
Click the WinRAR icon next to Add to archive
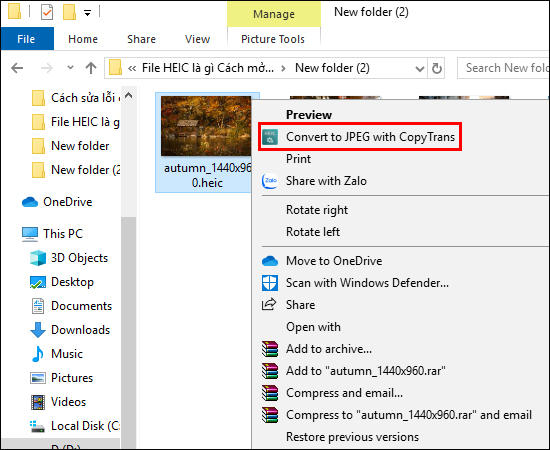click(x=270, y=349)
